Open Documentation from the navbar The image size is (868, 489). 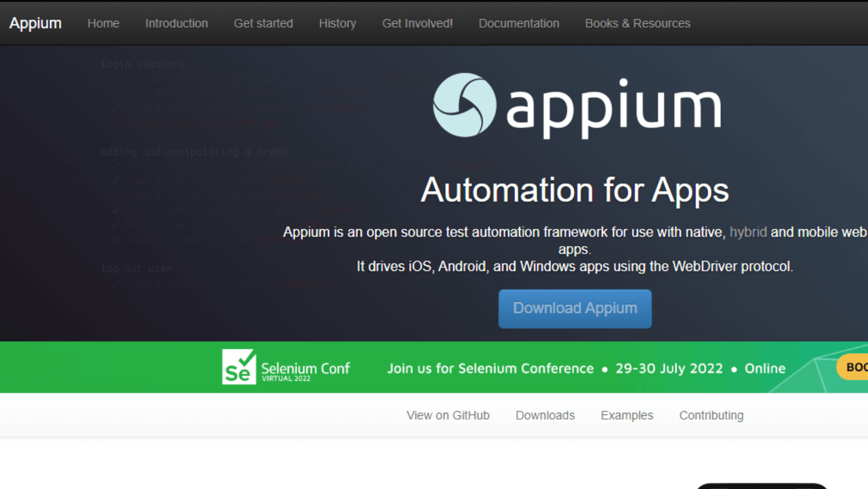click(519, 23)
